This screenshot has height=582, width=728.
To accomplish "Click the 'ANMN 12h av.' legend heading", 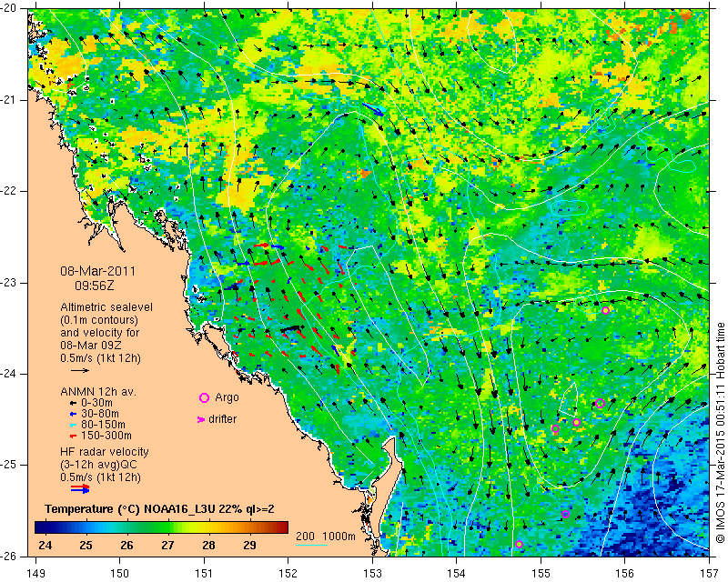I will pos(98,392).
